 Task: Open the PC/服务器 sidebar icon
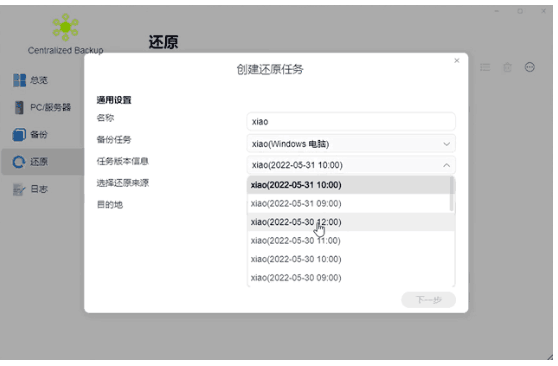coord(19,107)
